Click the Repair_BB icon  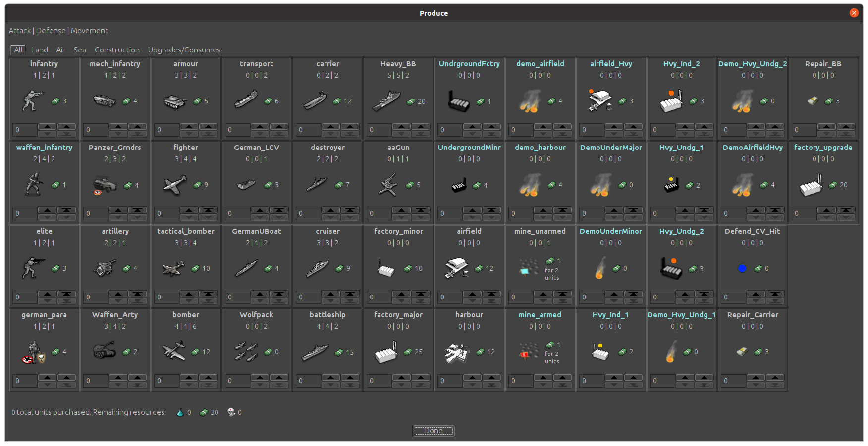813,101
